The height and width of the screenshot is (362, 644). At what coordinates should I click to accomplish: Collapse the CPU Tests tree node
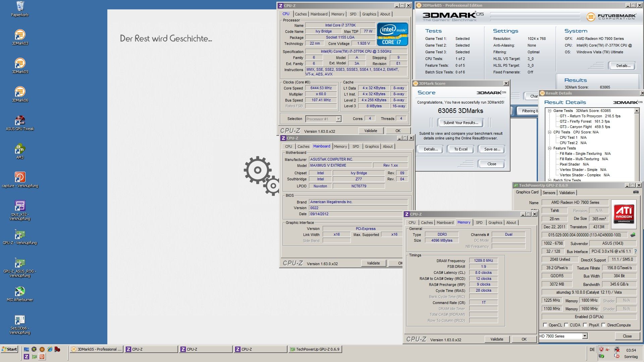pyautogui.click(x=550, y=132)
